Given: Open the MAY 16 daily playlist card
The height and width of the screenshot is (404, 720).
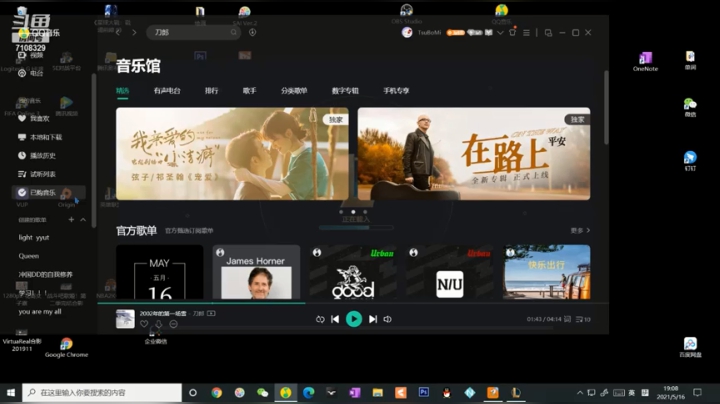Looking at the screenshot, I should 159,272.
